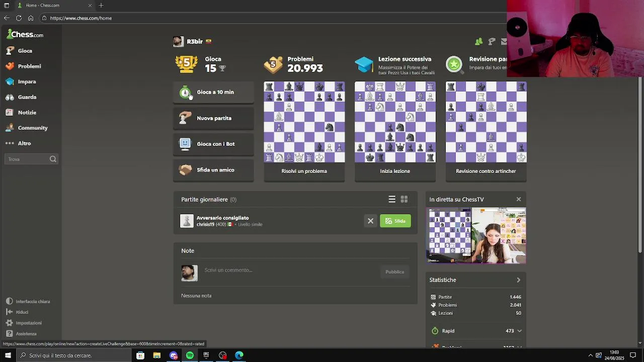This screenshot has width=644, height=362.
Task: Go back in browser
Action: [7, 18]
